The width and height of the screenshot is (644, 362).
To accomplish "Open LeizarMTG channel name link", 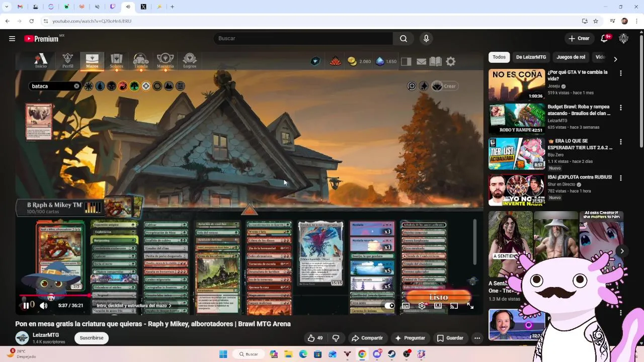I will (x=46, y=335).
